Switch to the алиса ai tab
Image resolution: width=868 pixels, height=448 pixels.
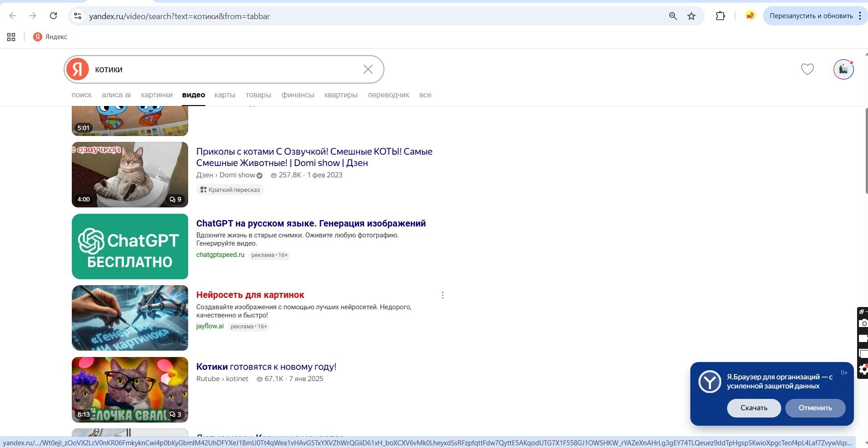[116, 95]
